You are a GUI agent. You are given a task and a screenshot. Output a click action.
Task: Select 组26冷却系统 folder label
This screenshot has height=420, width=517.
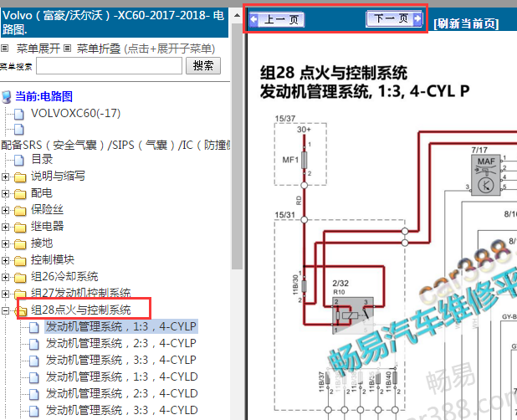point(64,276)
